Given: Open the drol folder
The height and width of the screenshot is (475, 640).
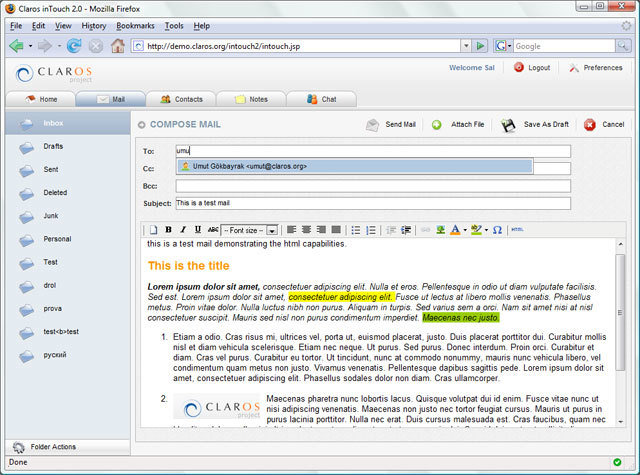Looking at the screenshot, I should [68, 286].
